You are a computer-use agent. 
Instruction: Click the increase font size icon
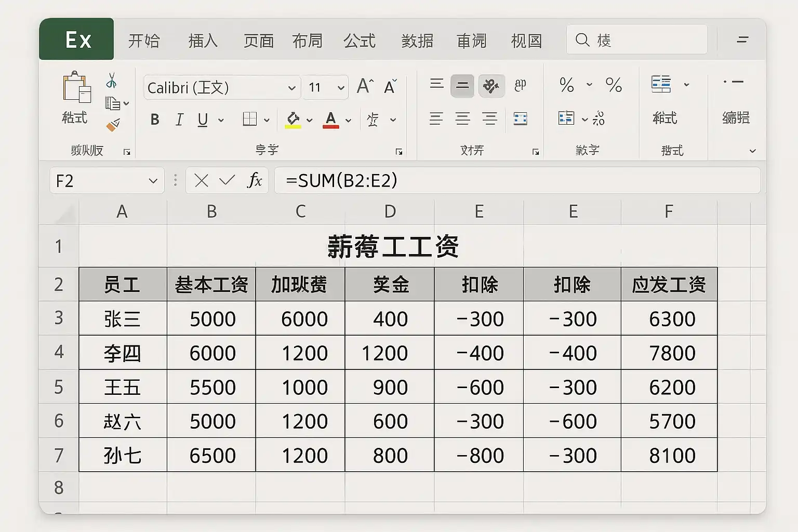click(365, 86)
